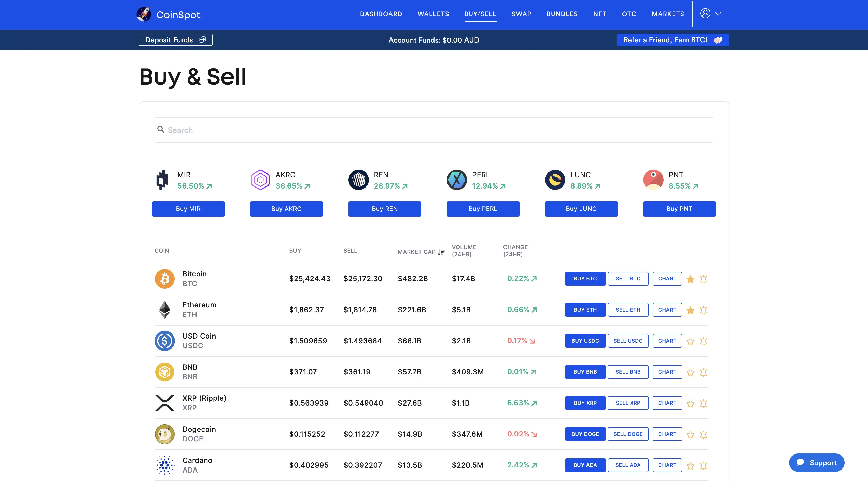868x482 pixels.
Task: Click the Cardano coin icon
Action: pyautogui.click(x=164, y=465)
